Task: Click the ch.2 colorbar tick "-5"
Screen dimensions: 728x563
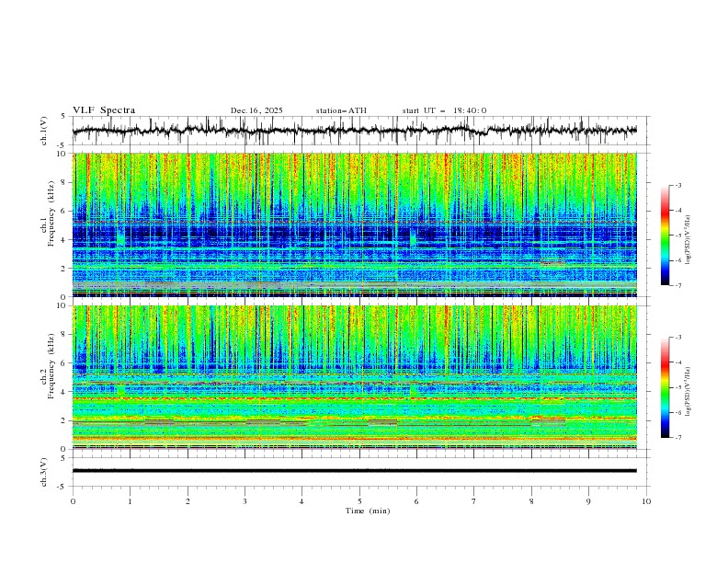Action: [677, 387]
